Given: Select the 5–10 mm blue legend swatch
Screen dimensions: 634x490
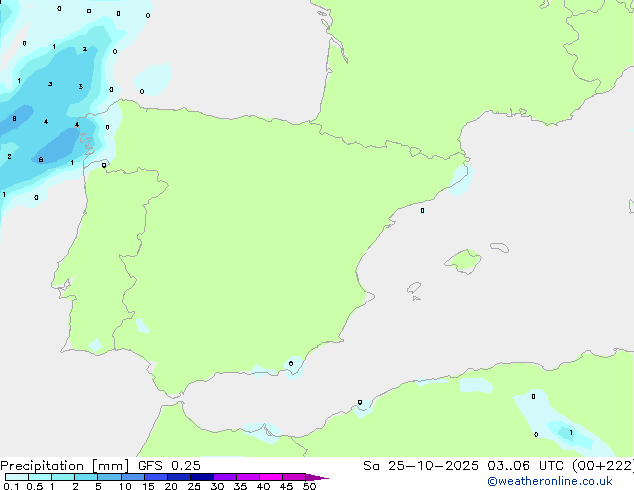Looking at the screenshot, I should (109, 477).
